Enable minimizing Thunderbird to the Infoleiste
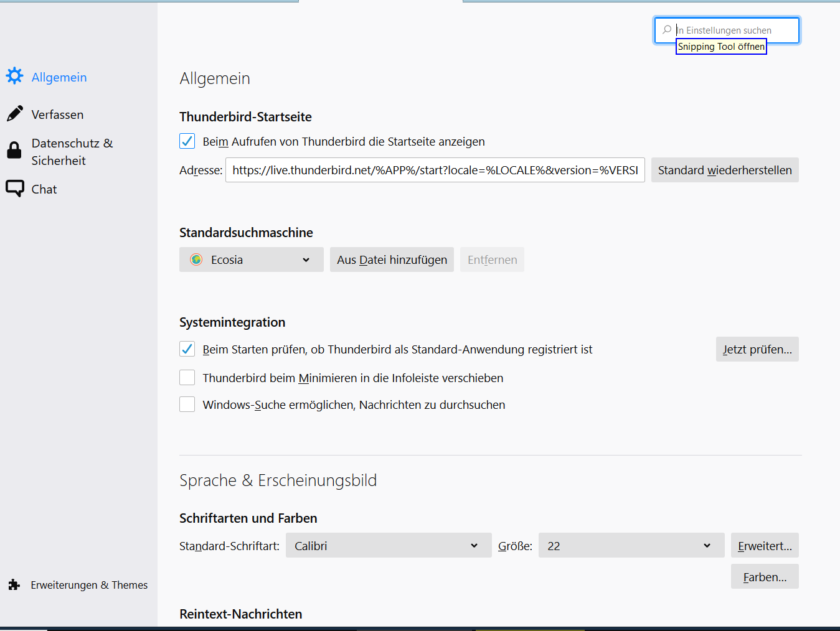The height and width of the screenshot is (631, 840). 187,378
